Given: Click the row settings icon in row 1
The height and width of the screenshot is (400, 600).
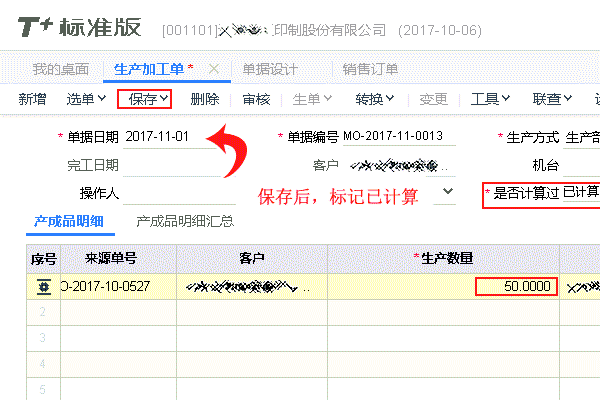Looking at the screenshot, I should (43, 287).
